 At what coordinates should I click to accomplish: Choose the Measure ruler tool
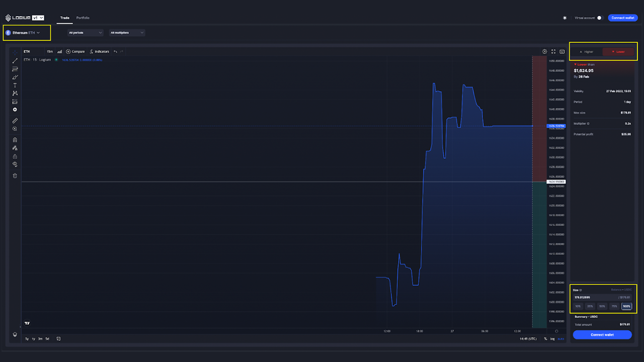15,121
